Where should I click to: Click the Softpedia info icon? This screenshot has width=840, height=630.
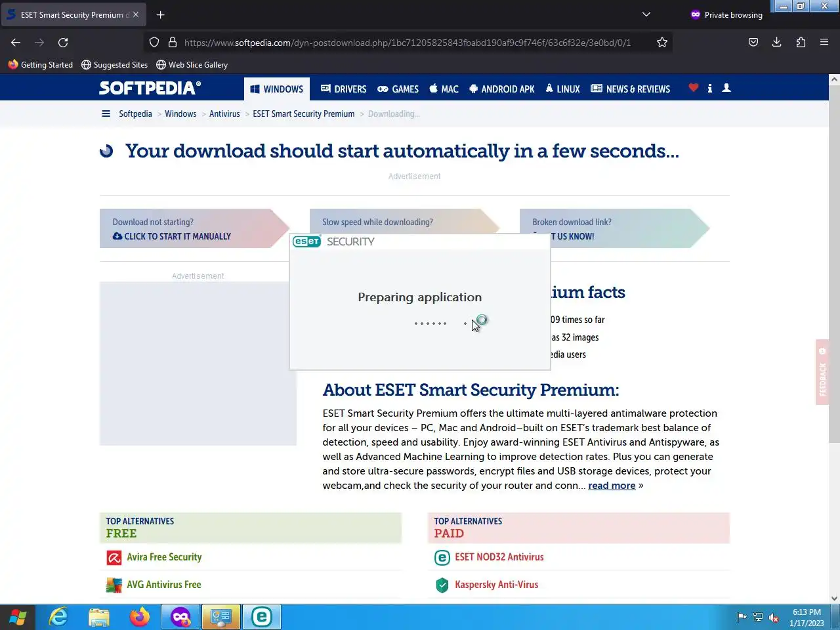[x=710, y=88]
